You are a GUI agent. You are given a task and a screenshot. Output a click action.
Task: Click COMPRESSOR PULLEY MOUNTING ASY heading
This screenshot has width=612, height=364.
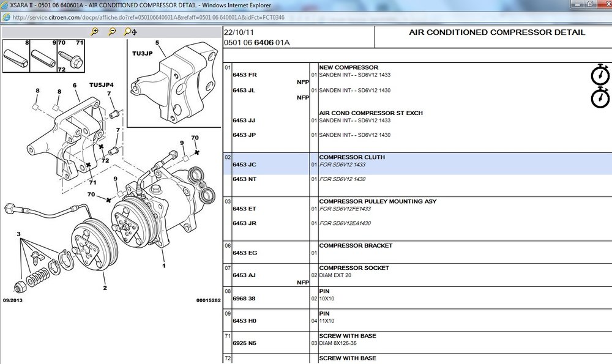[378, 201]
